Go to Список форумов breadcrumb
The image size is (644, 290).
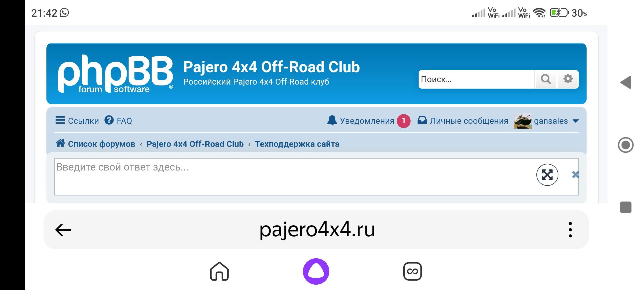(x=101, y=144)
